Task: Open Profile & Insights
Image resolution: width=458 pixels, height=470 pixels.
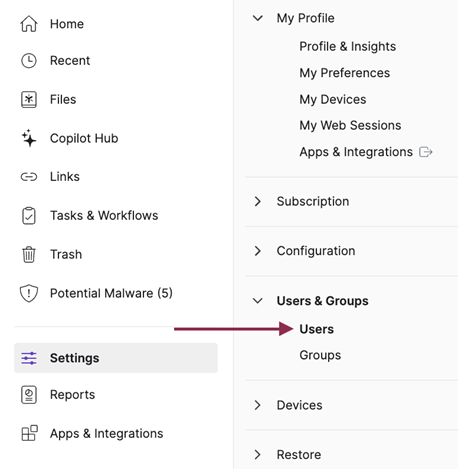Action: tap(347, 47)
